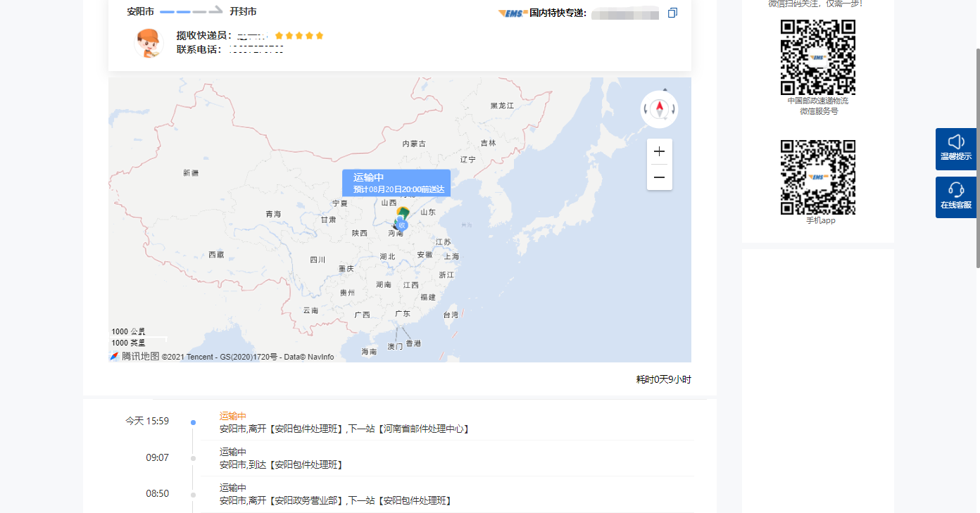Click the 腾讯地图 logo link
The image size is (980, 513).
click(x=134, y=356)
